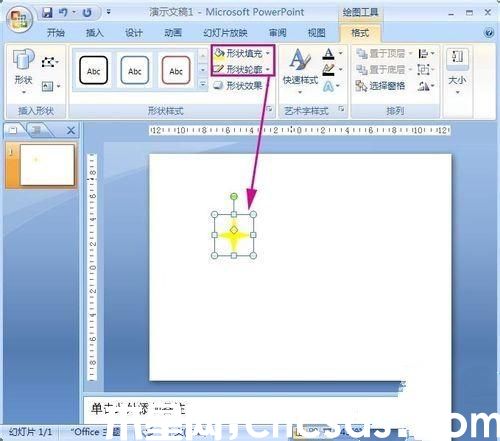Expand the 形状填充 dropdown

pyautogui.click(x=268, y=53)
